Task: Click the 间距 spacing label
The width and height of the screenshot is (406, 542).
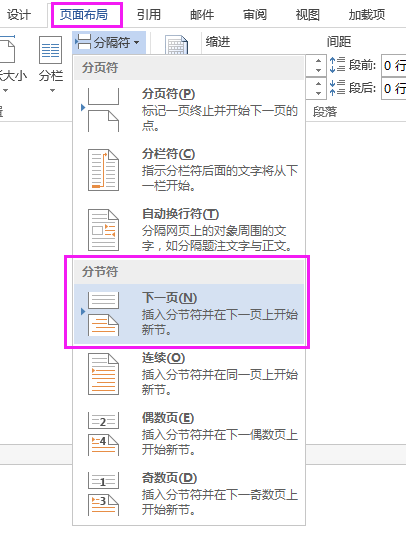Action: tap(339, 42)
